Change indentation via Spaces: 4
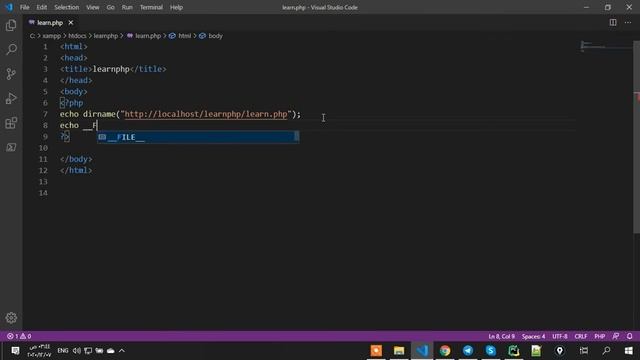The height and width of the screenshot is (360, 640). click(533, 336)
